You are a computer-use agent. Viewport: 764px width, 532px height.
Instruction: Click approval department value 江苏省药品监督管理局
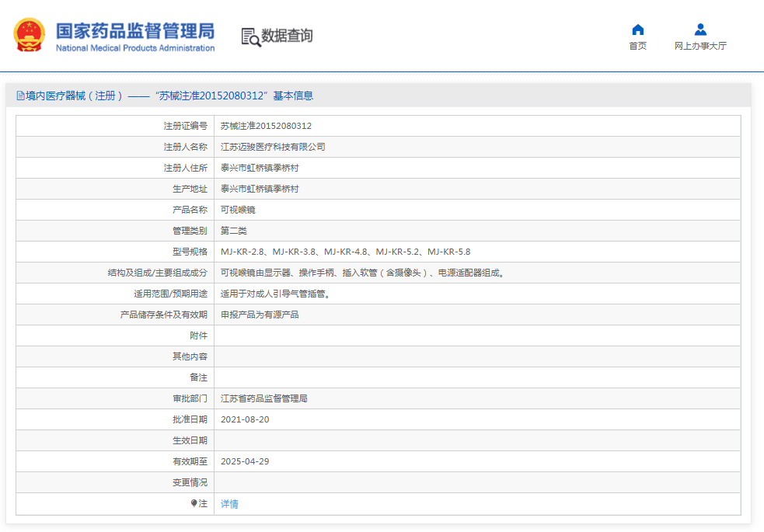pos(264,398)
